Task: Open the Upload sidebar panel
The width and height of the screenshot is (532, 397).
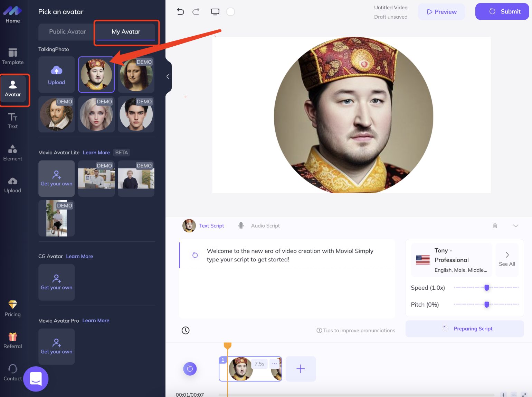Action: (13, 185)
